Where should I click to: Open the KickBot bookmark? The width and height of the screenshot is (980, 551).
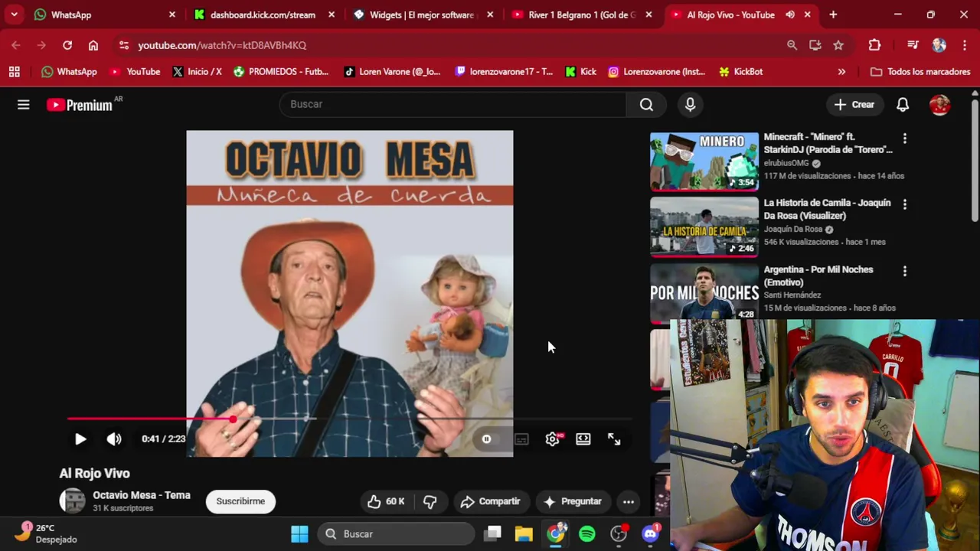pos(740,72)
